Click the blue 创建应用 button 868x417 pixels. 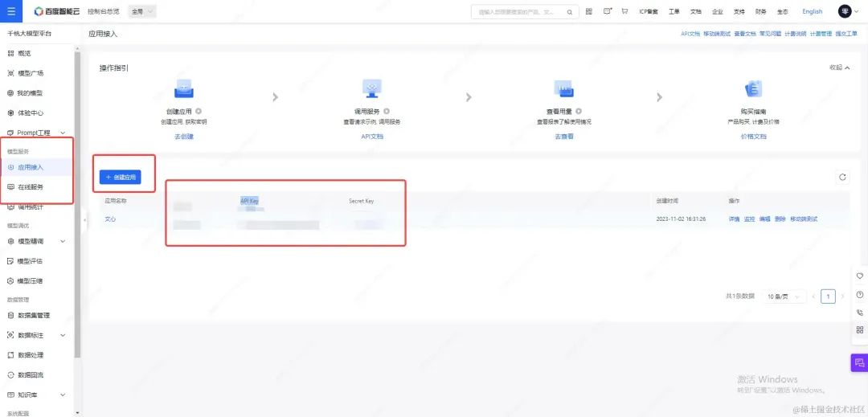tap(120, 177)
